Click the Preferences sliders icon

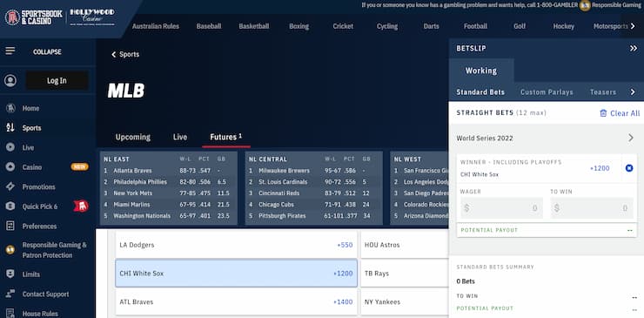pyautogui.click(x=10, y=226)
